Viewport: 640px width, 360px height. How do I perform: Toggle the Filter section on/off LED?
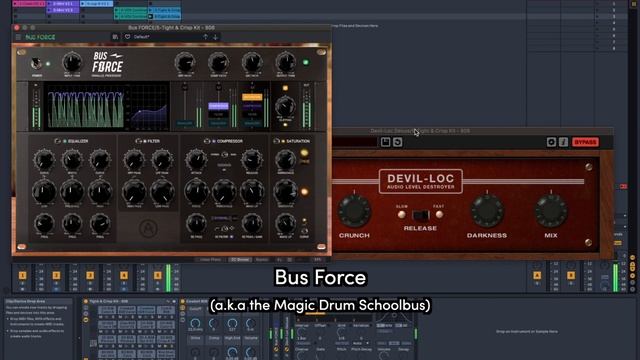point(144,141)
